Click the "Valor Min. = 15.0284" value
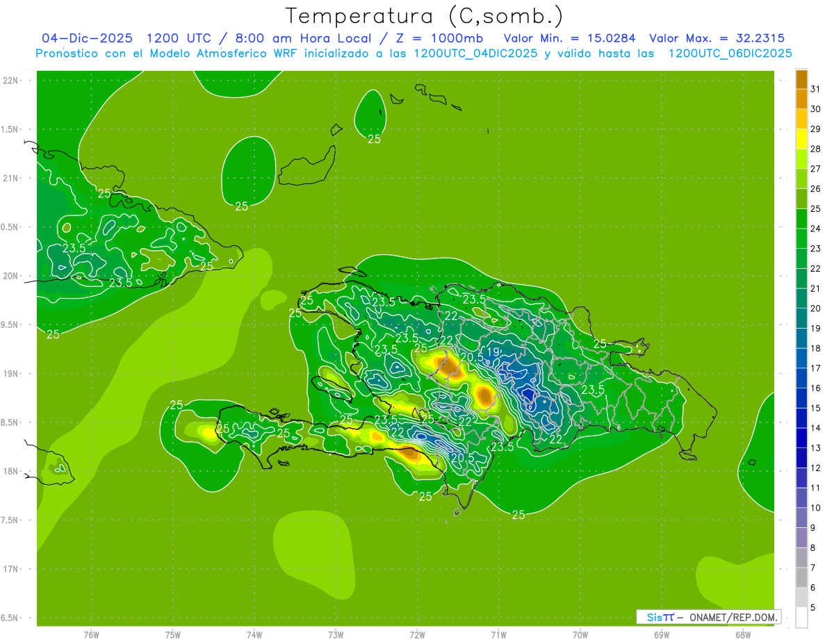Viewport: 834px width, 644px height. coord(569,38)
